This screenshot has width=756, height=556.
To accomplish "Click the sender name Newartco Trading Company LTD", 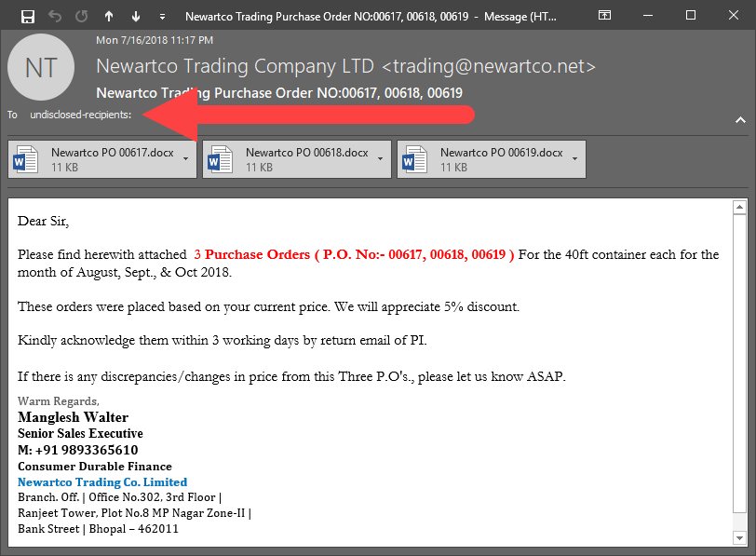I will (236, 66).
